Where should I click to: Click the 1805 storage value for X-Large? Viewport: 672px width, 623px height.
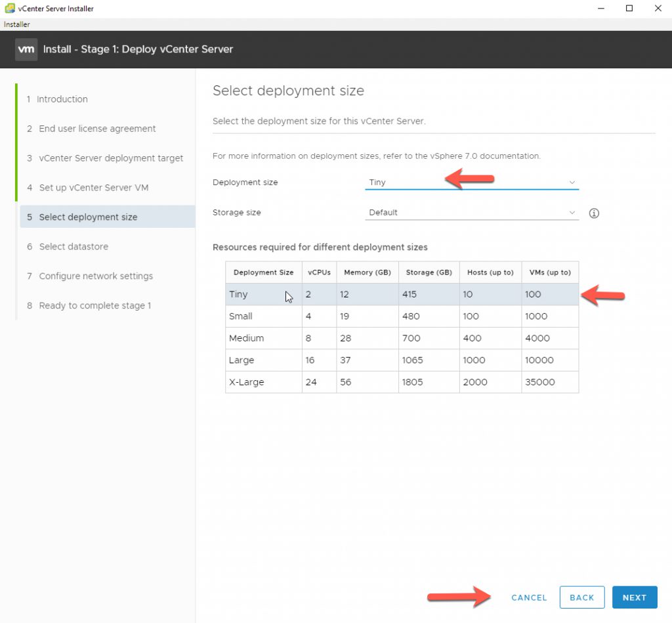coord(412,382)
